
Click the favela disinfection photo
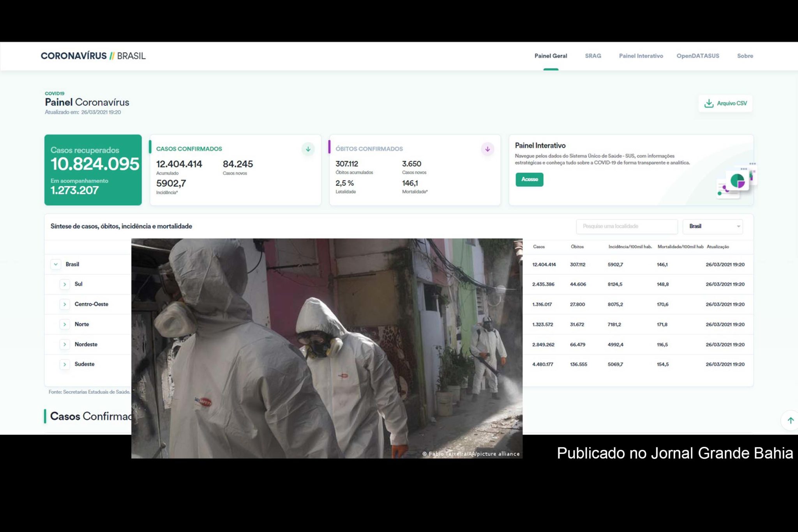pos(327,348)
